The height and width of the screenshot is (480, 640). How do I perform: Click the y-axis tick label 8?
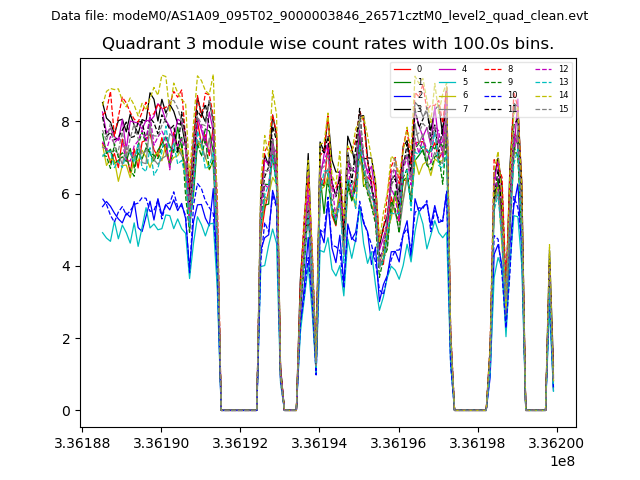(67, 122)
